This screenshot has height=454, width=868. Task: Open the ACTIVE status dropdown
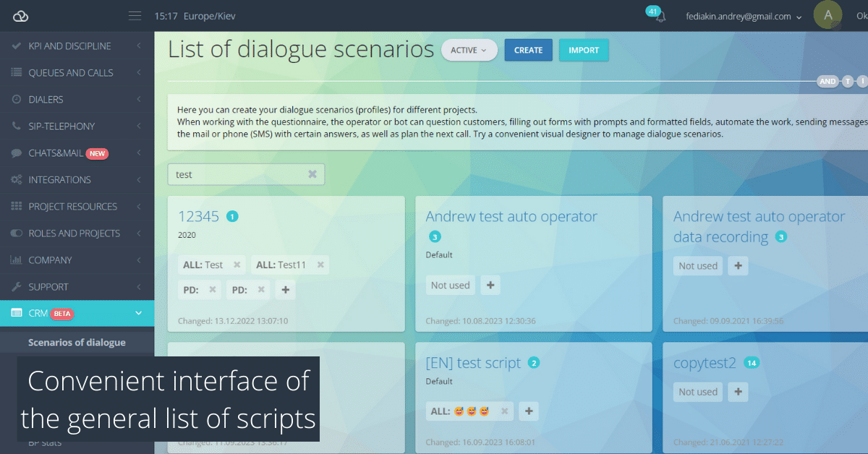pos(469,51)
